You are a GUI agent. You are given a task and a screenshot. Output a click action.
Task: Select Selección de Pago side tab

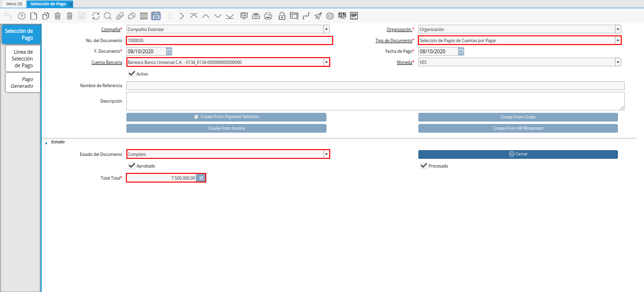[21, 34]
